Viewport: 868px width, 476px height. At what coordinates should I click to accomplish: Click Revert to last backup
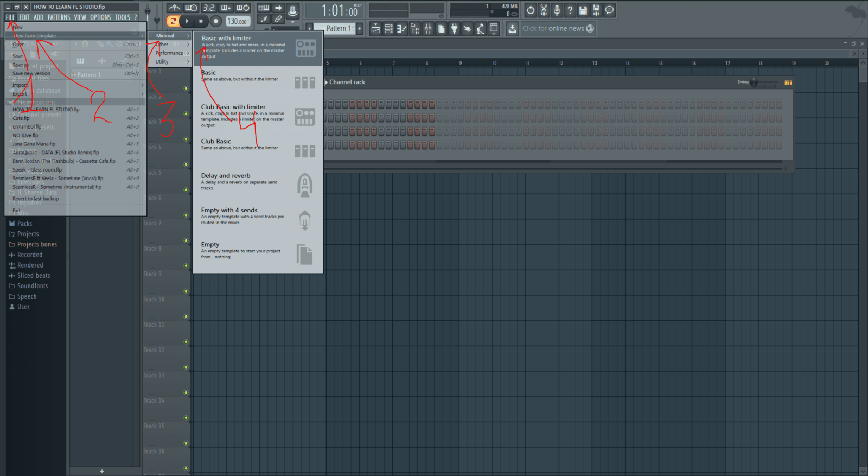point(76,199)
